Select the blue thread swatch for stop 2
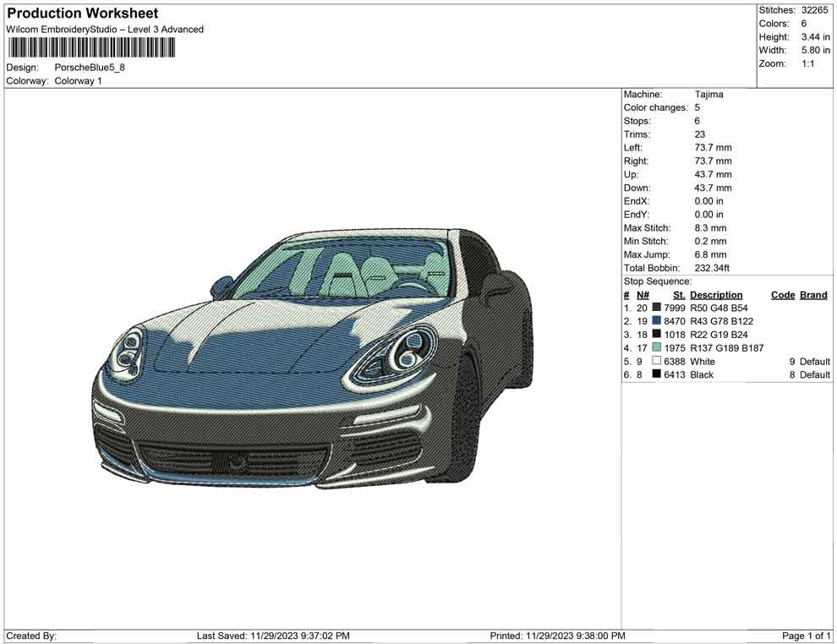837x644 pixels. (655, 321)
